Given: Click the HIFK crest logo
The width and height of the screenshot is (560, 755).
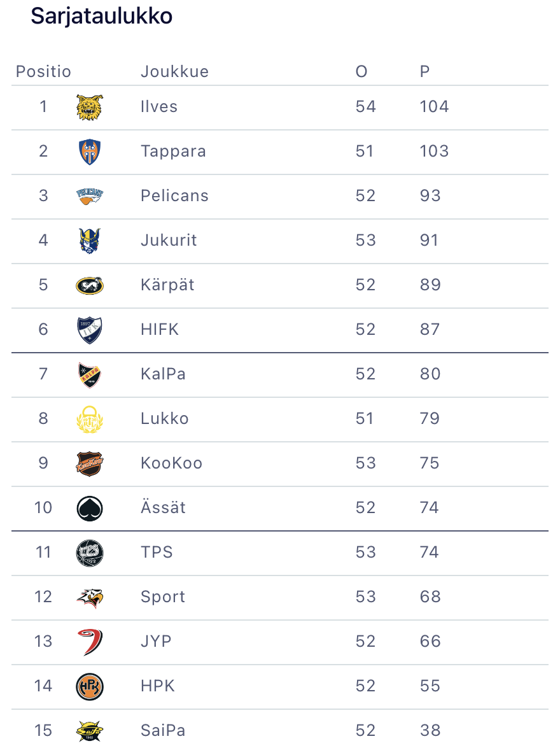Looking at the screenshot, I should 89,330.
